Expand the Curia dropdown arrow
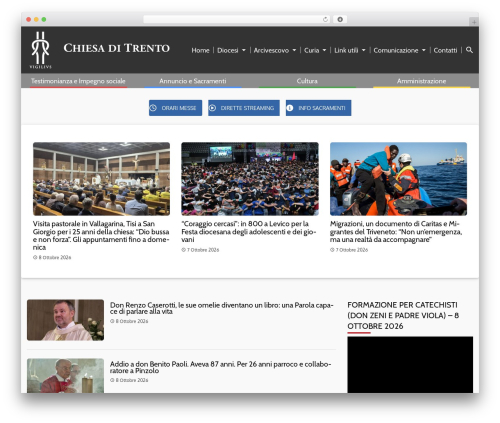Image resolution: width=500 pixels, height=423 pixels. pos(324,50)
